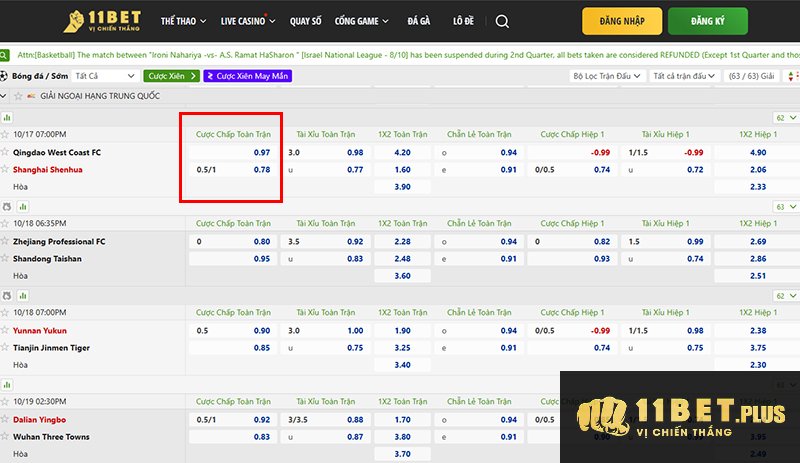Image resolution: width=800 pixels, height=463 pixels.
Task: Favorite the Qingdao West Coast FC star
Action: 6,153
